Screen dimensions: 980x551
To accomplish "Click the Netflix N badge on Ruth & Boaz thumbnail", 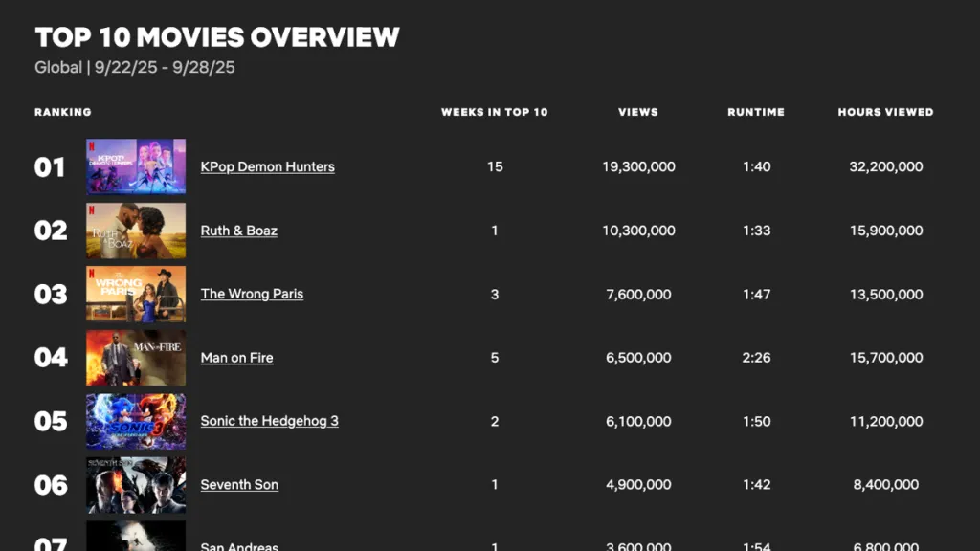I will [x=94, y=211].
